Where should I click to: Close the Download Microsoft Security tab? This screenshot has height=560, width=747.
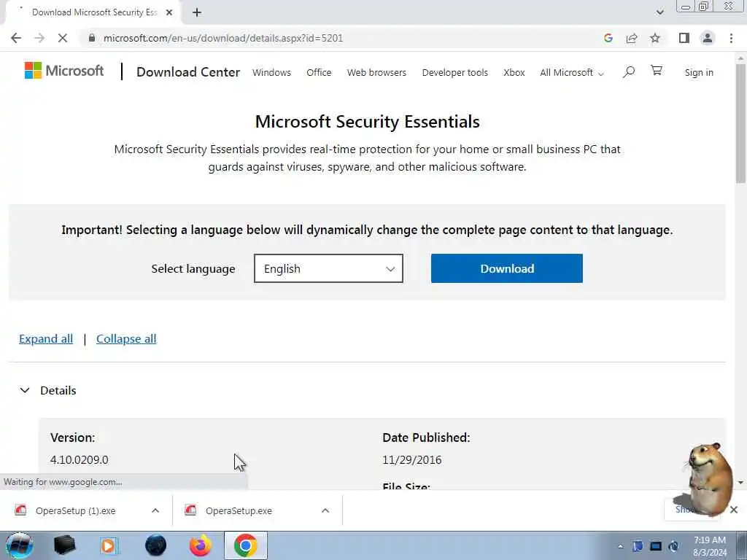(169, 12)
